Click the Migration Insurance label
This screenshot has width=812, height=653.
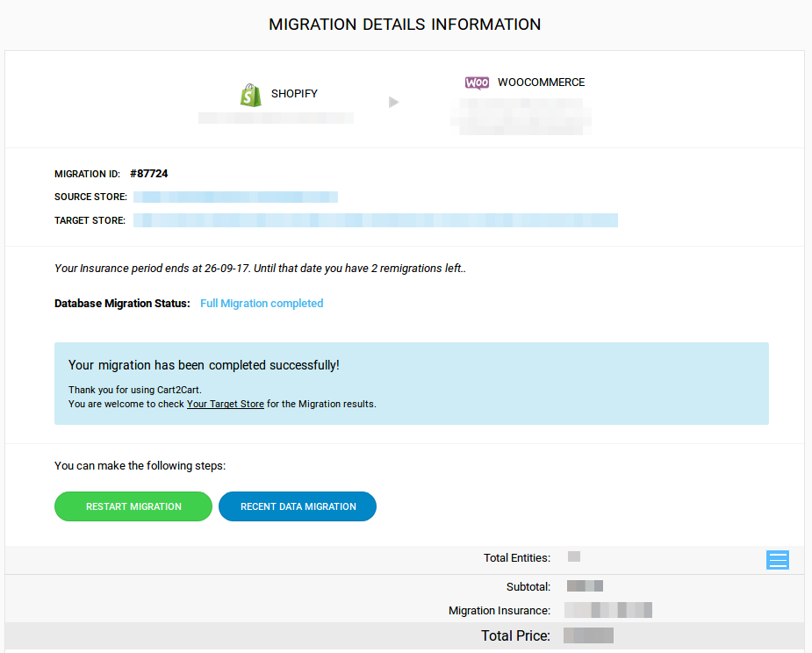(499, 611)
